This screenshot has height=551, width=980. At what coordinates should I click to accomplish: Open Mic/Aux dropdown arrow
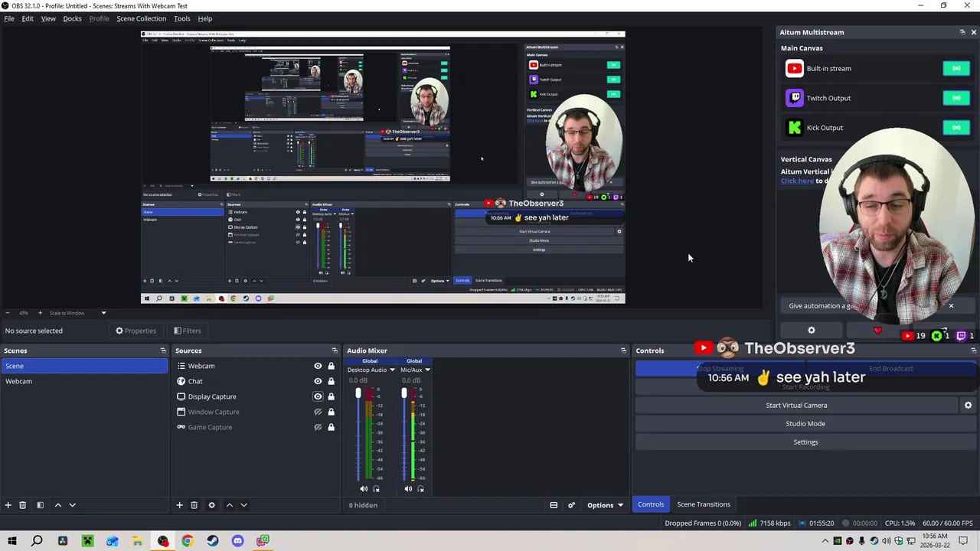[x=427, y=370]
